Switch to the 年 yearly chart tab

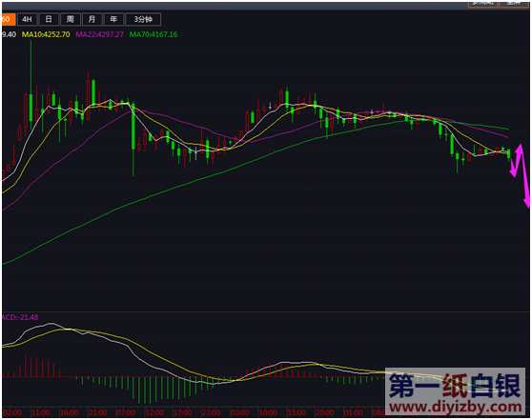point(113,19)
